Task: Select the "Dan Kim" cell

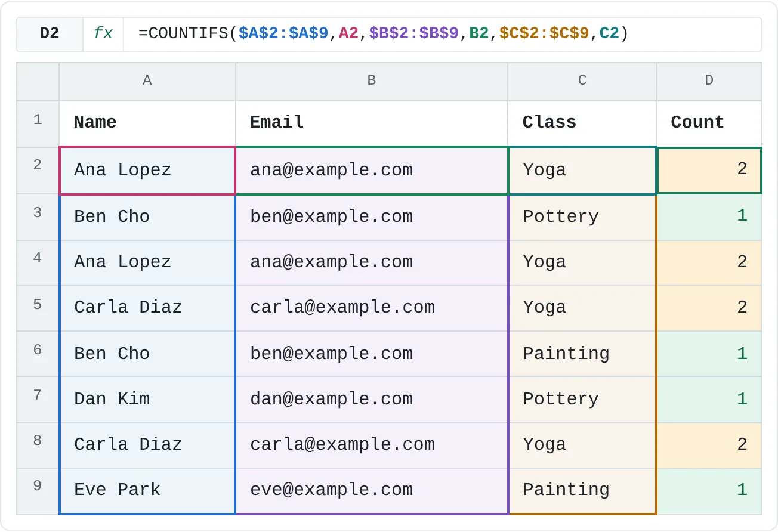Action: (x=147, y=399)
